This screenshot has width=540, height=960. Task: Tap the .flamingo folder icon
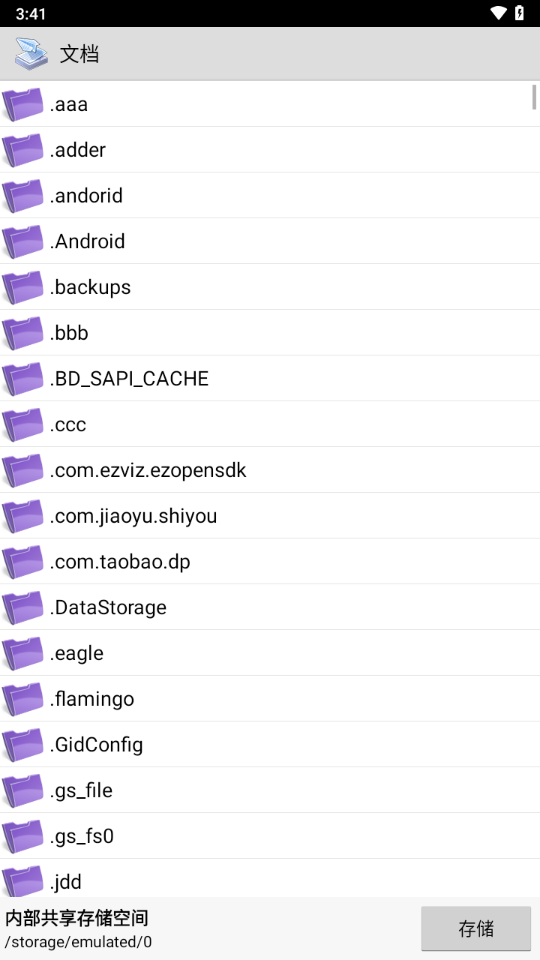(23, 699)
